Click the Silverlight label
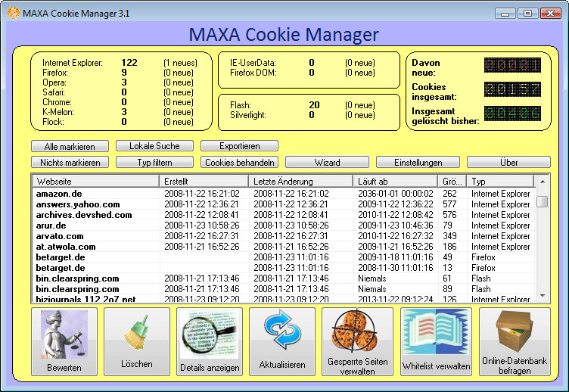The height and width of the screenshot is (392, 569). coord(248,115)
